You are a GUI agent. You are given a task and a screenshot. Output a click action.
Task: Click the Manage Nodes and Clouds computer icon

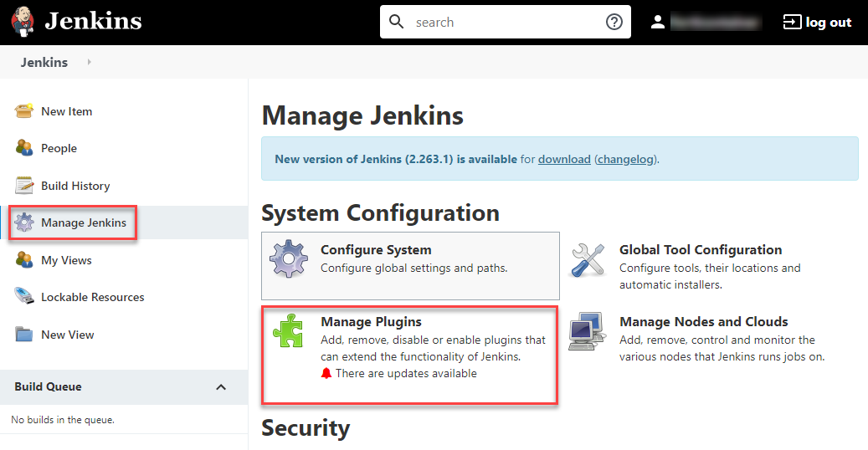coord(588,332)
